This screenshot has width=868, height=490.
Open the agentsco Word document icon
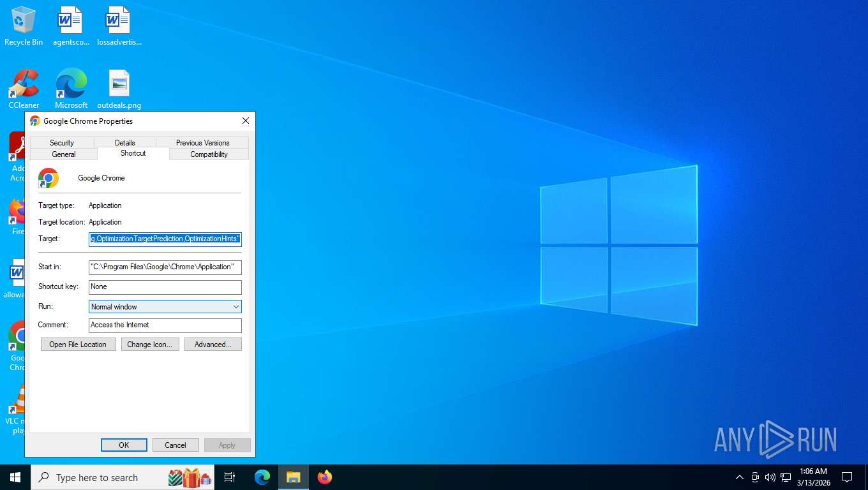71,26
